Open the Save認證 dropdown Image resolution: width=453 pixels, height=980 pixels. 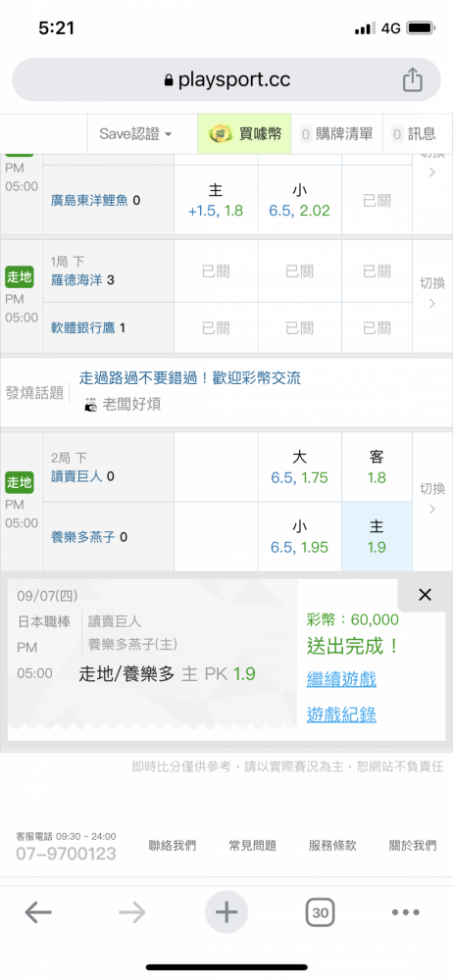(135, 133)
